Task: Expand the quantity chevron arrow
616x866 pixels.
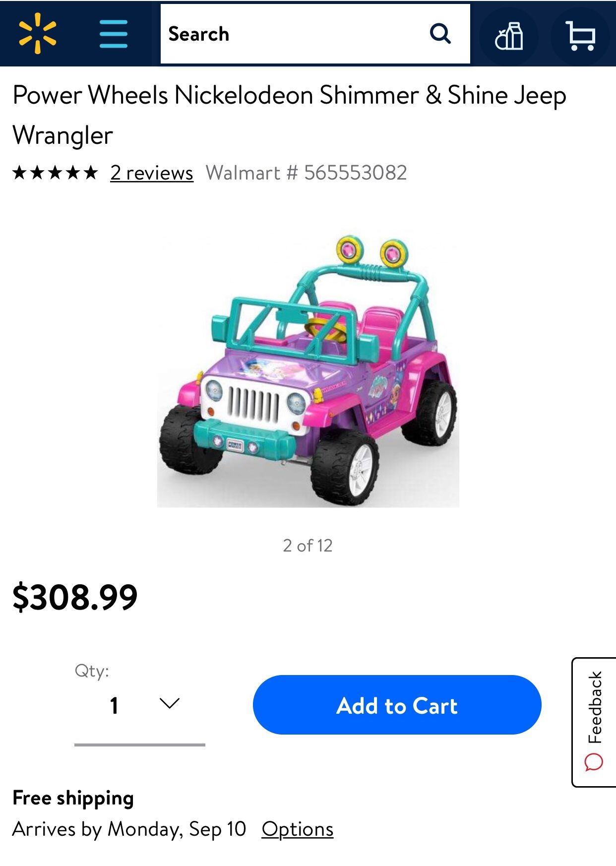Action: point(170,703)
